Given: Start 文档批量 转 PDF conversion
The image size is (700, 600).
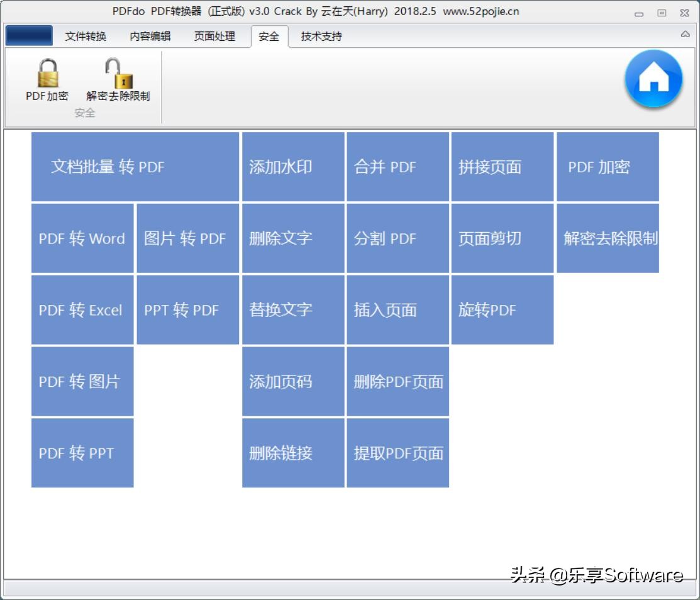Looking at the screenshot, I should click(135, 166).
